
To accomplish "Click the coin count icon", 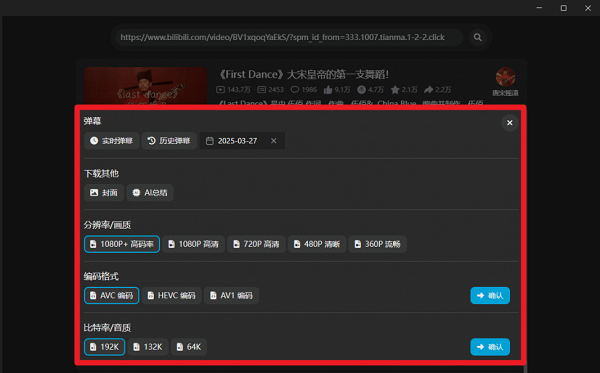I will pyautogui.click(x=361, y=90).
